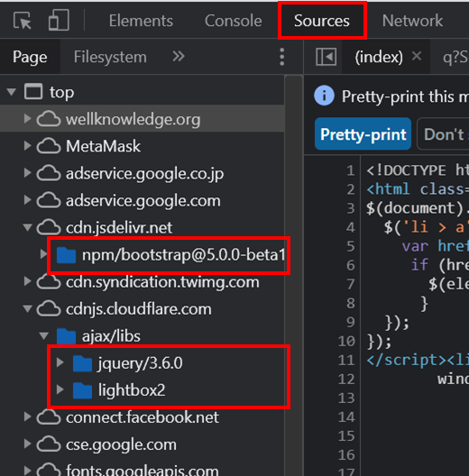
Task: Click cse.google.com cloud icon
Action: [49, 444]
